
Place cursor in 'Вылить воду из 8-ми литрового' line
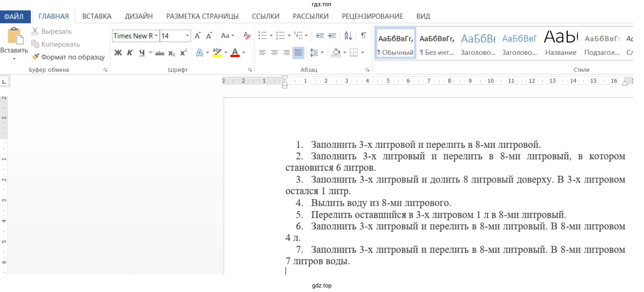tap(381, 203)
